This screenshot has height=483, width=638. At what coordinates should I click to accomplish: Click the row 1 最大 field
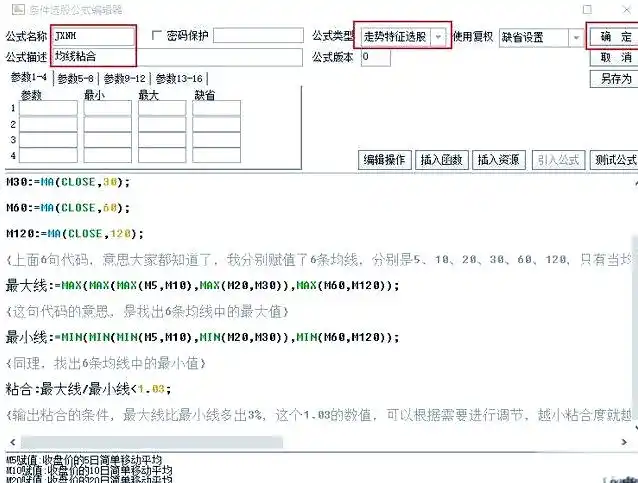click(x=162, y=108)
